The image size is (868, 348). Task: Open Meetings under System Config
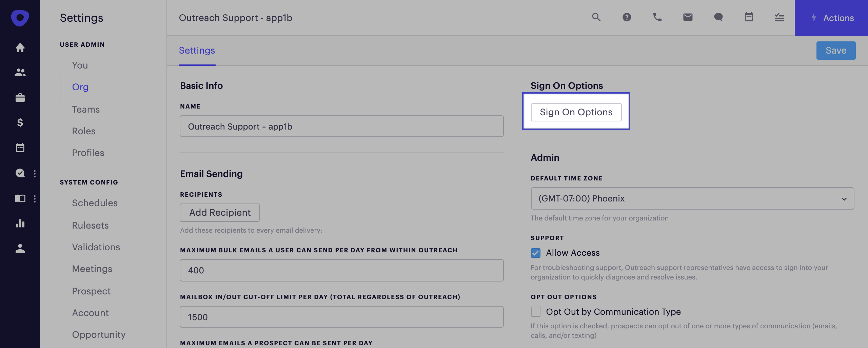92,269
